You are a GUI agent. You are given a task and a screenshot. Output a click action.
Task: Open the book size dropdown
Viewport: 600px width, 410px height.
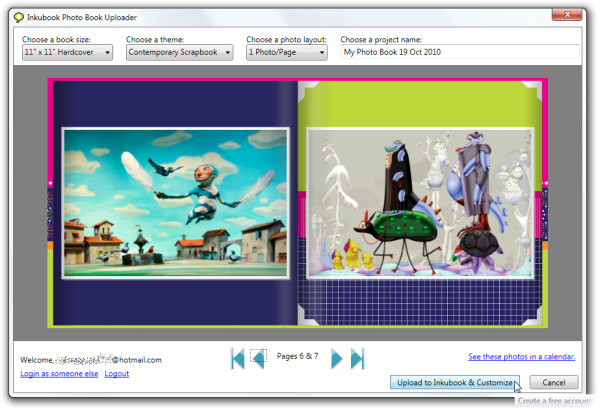coord(67,52)
